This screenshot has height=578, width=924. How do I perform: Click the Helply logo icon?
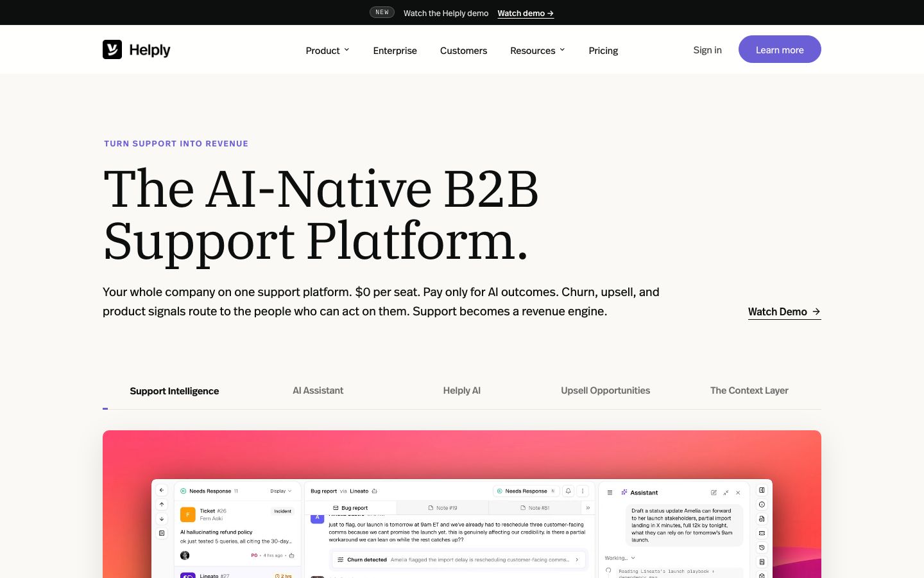(112, 49)
